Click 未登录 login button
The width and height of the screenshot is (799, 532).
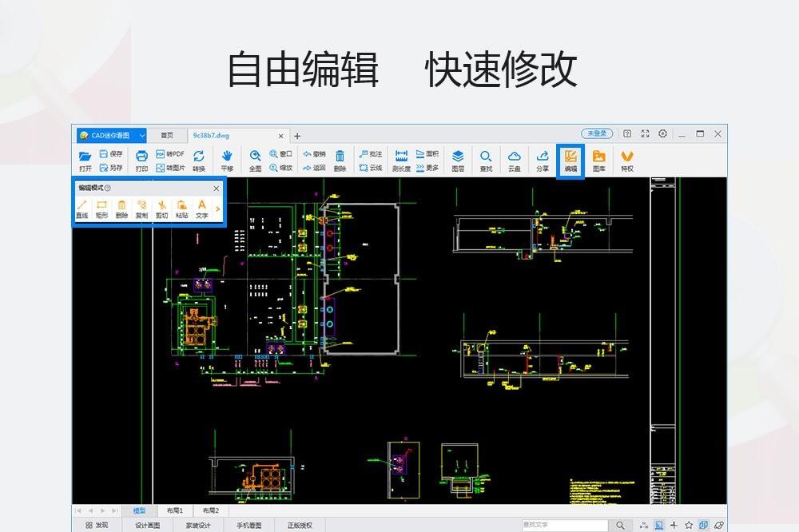pyautogui.click(x=597, y=133)
